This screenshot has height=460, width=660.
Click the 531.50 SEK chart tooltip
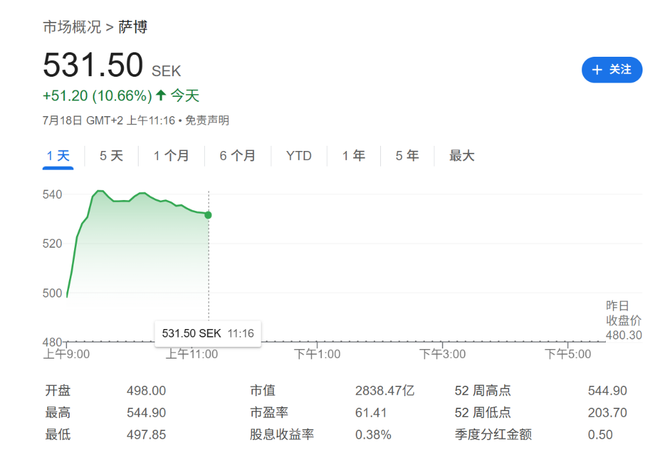(207, 333)
